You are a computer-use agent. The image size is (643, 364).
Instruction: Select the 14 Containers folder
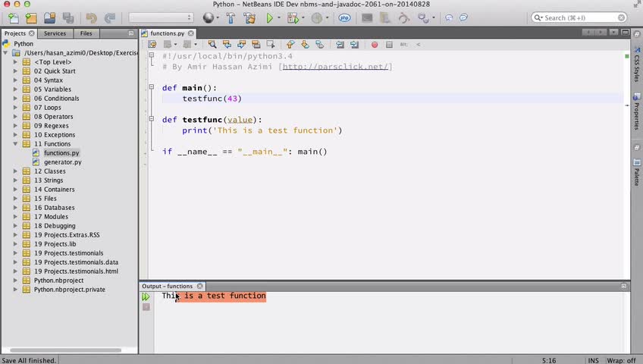point(54,190)
